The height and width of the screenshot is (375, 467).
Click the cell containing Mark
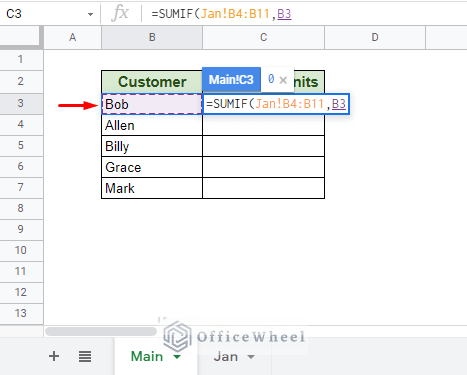(x=152, y=188)
